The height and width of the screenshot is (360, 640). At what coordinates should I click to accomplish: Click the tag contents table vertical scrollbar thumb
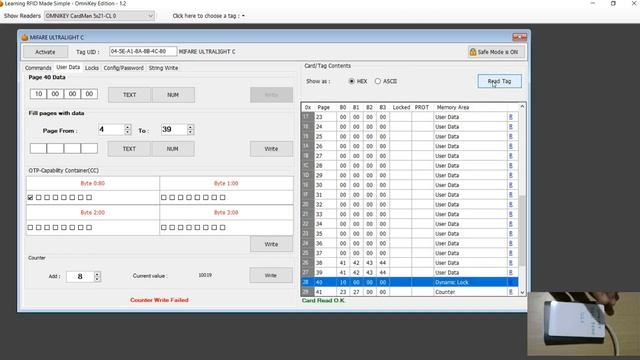522,231
